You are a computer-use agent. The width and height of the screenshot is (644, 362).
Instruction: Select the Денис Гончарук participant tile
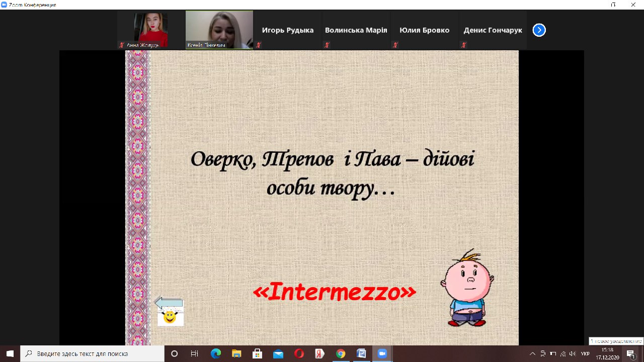pos(493,30)
